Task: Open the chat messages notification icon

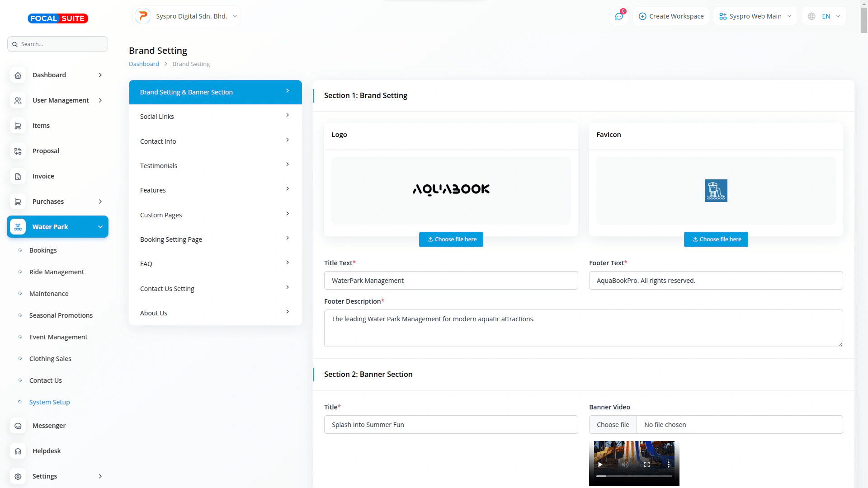Action: pyautogui.click(x=619, y=16)
